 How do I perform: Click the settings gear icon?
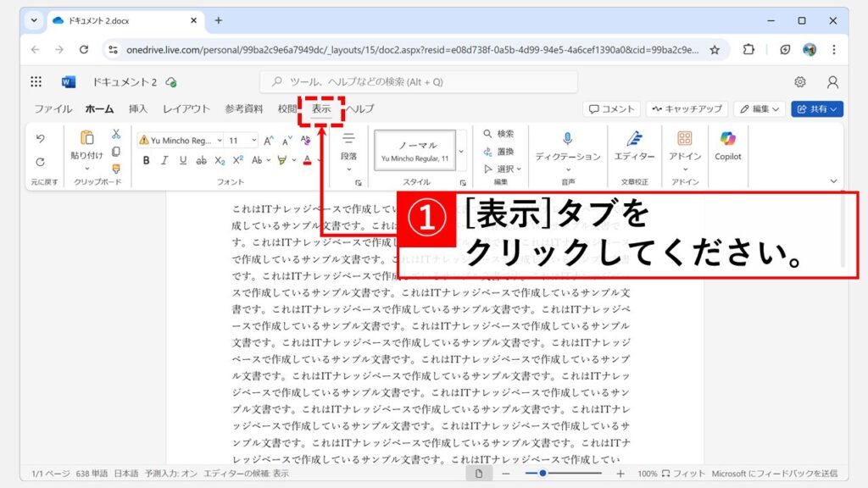click(799, 82)
